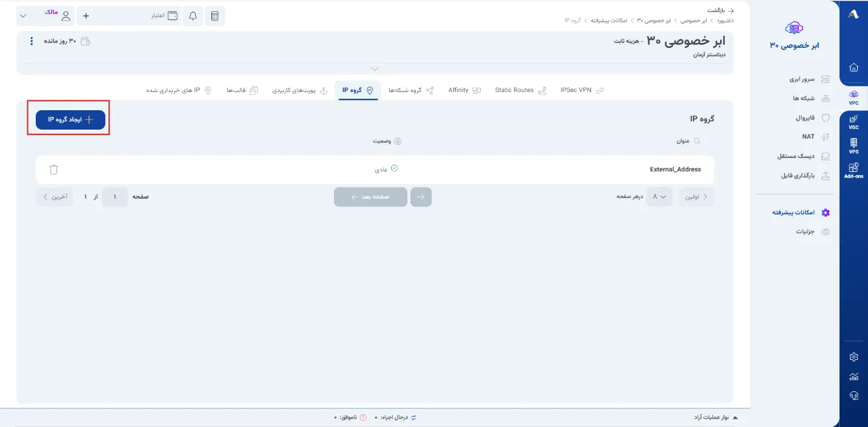Click the وضعیت column filter icon
Viewport: 868px width, 427px height.
tap(398, 141)
